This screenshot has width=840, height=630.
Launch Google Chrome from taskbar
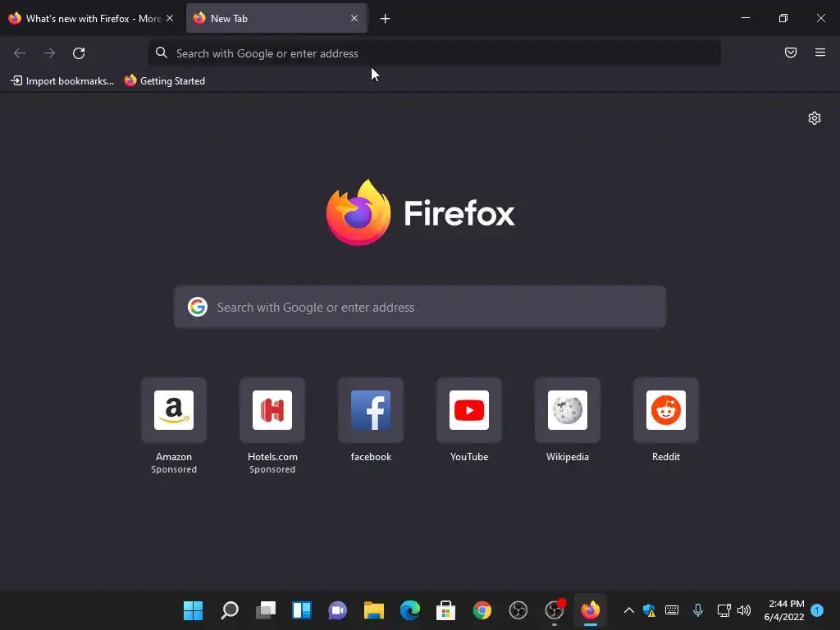[482, 610]
